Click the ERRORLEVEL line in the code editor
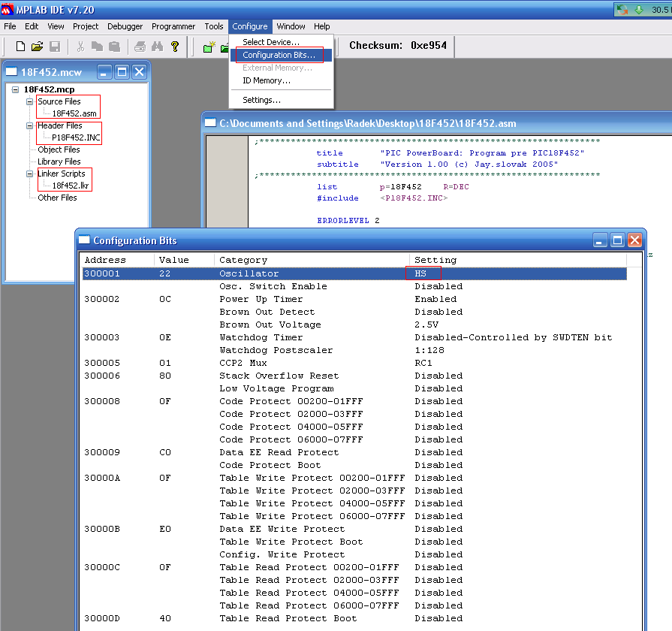This screenshot has width=672, height=631. pos(348,221)
